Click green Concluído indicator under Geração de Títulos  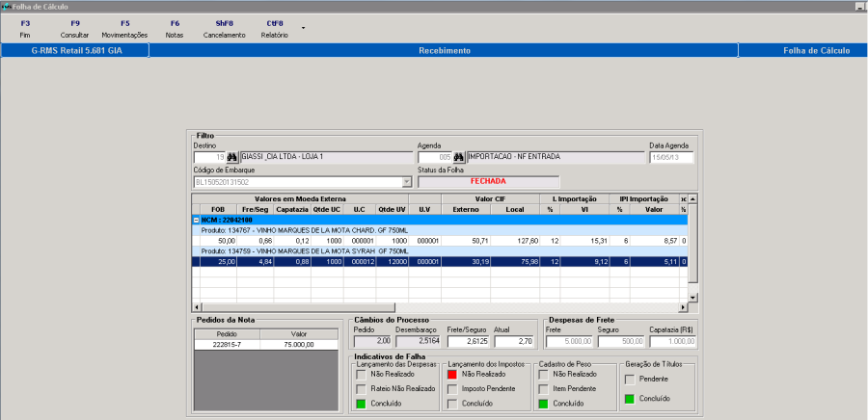630,399
